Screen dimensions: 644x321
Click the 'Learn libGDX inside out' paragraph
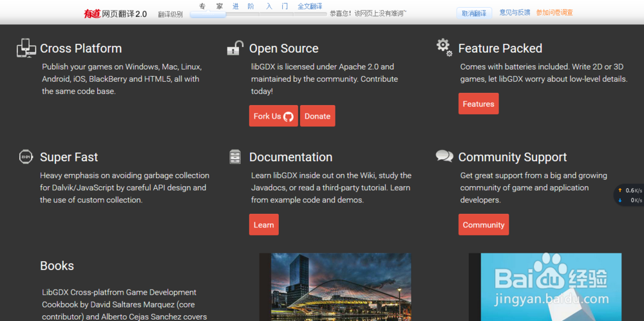click(331, 188)
